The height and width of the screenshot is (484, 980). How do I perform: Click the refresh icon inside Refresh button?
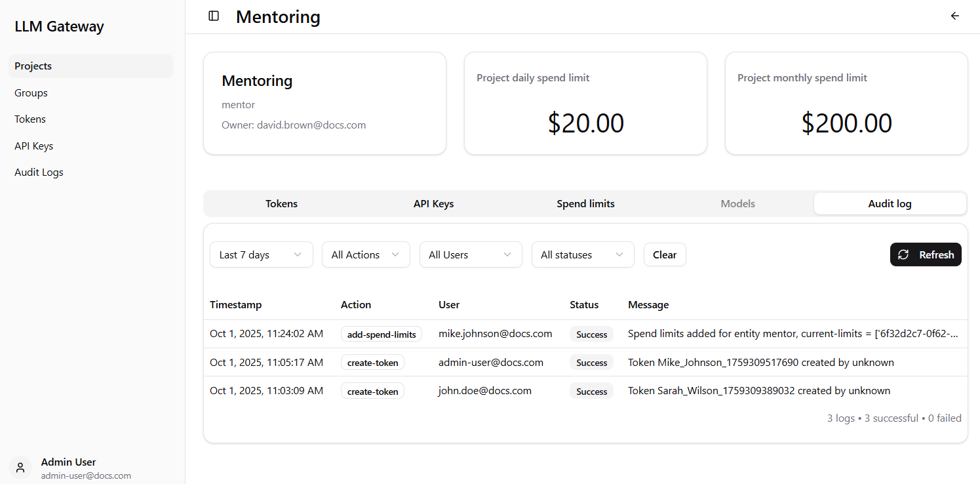coord(905,254)
